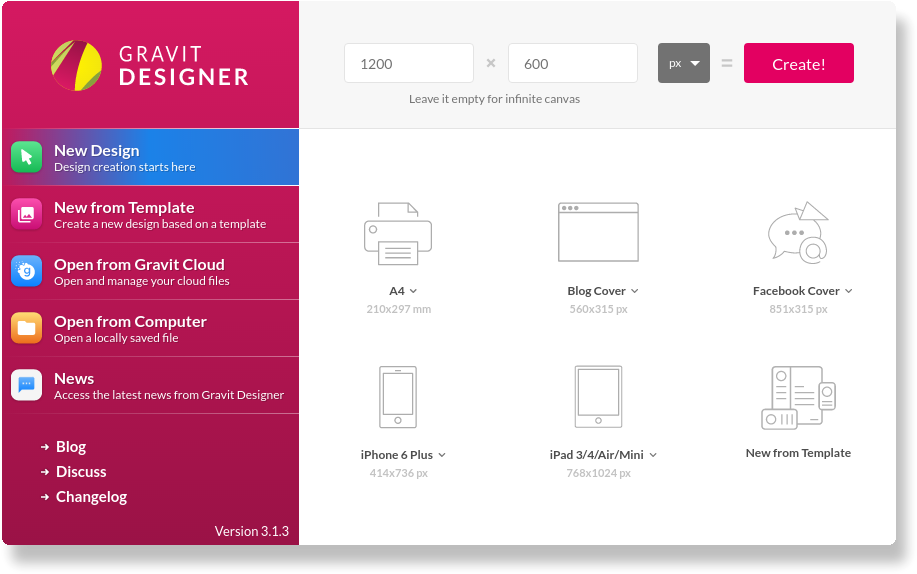Expand the Blog Cover dropdown chevron

click(635, 291)
